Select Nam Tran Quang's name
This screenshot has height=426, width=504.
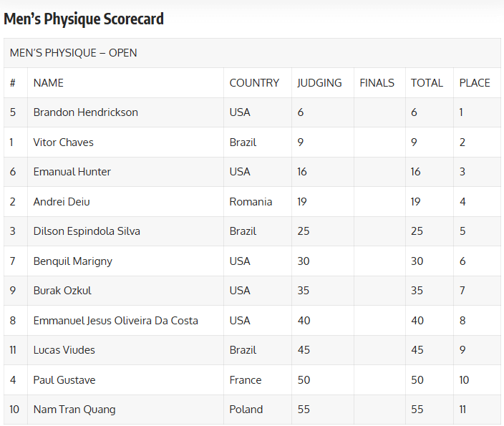(74, 410)
